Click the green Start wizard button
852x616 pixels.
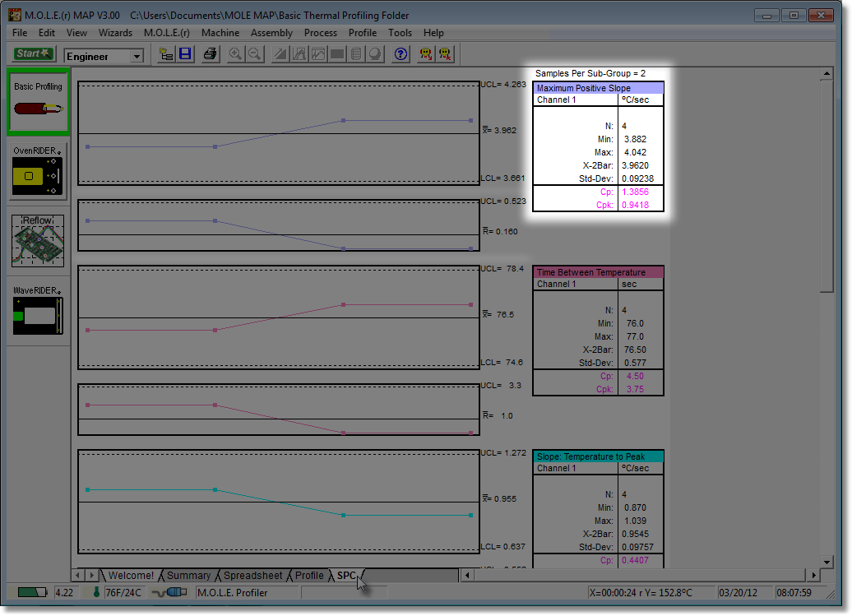[x=33, y=53]
